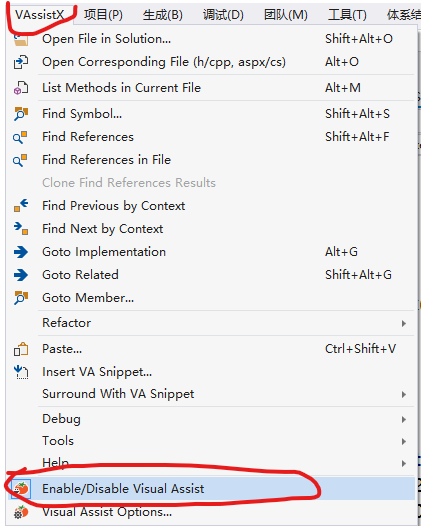Click the Open Corresponding File icon
The image size is (421, 526).
pos(21,62)
